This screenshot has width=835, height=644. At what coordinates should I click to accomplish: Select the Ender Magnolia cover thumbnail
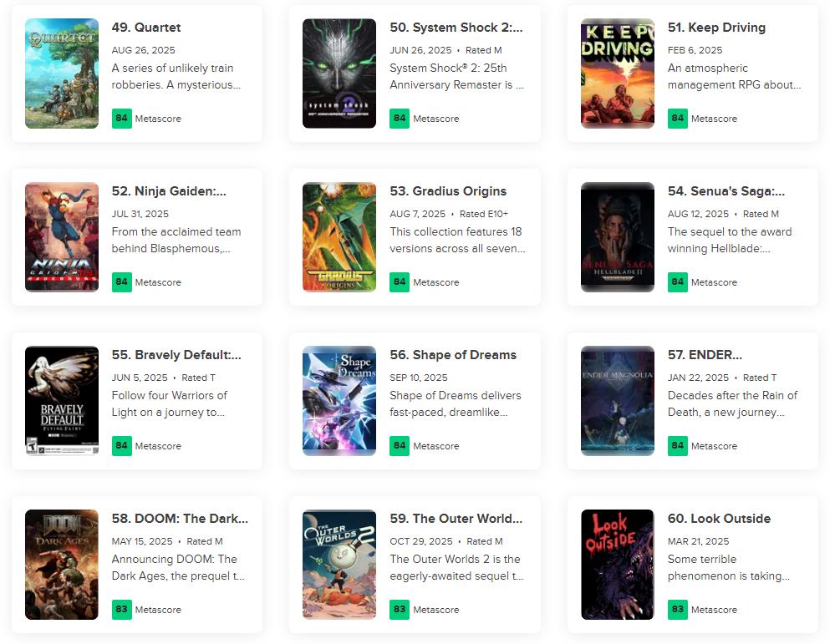click(x=617, y=401)
